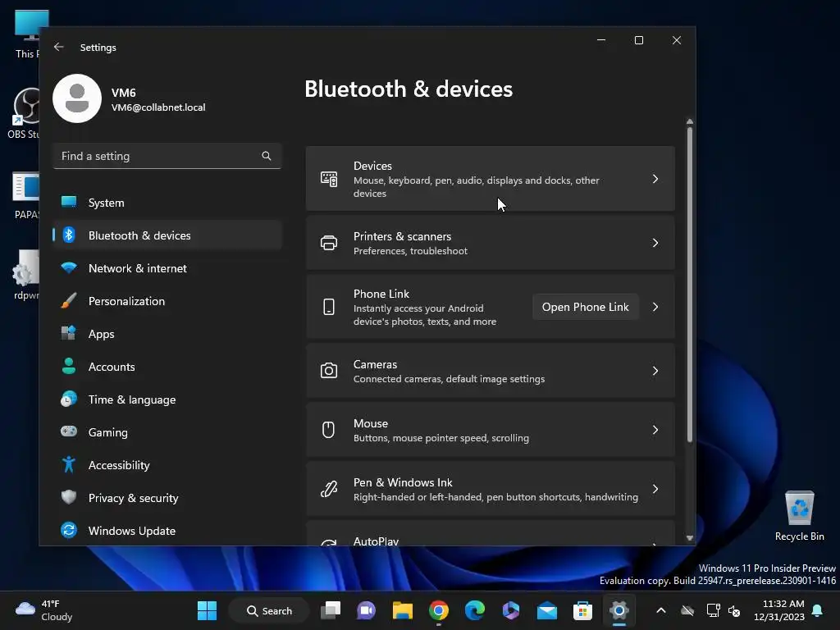Click the Mouse icon in settings list

(x=328, y=430)
